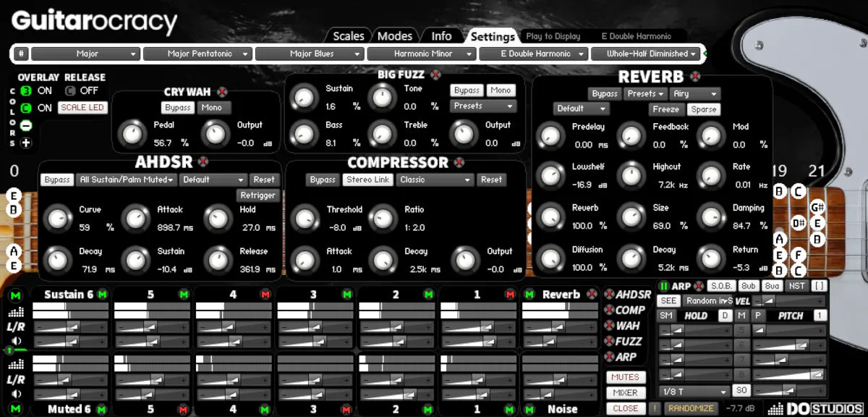Click the S.O.B. button in ARP
Viewport: 868px width, 417px height.
720,287
